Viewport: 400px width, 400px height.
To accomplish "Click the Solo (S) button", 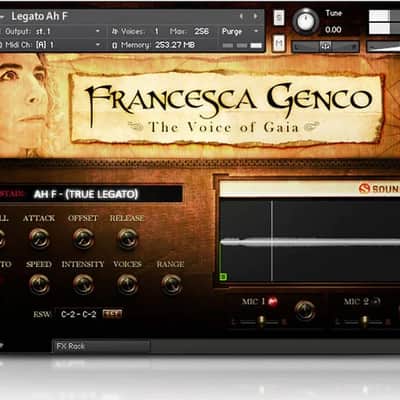I will (279, 17).
